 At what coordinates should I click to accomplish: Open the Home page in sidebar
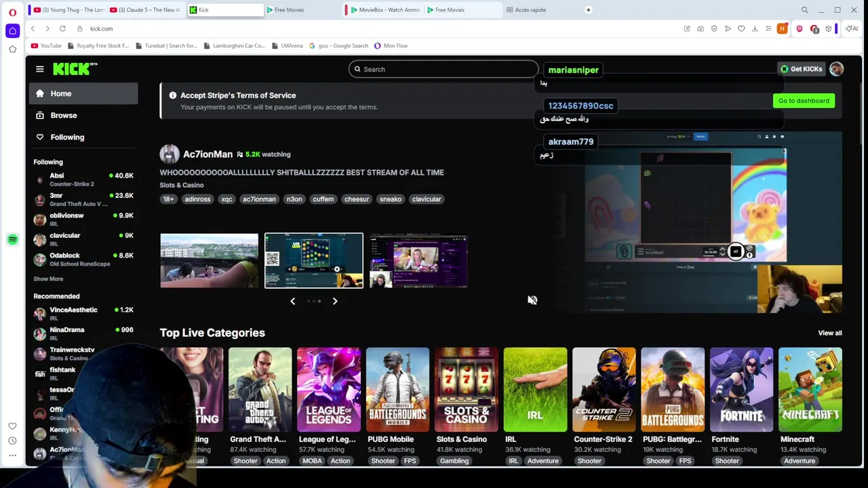tap(83, 94)
